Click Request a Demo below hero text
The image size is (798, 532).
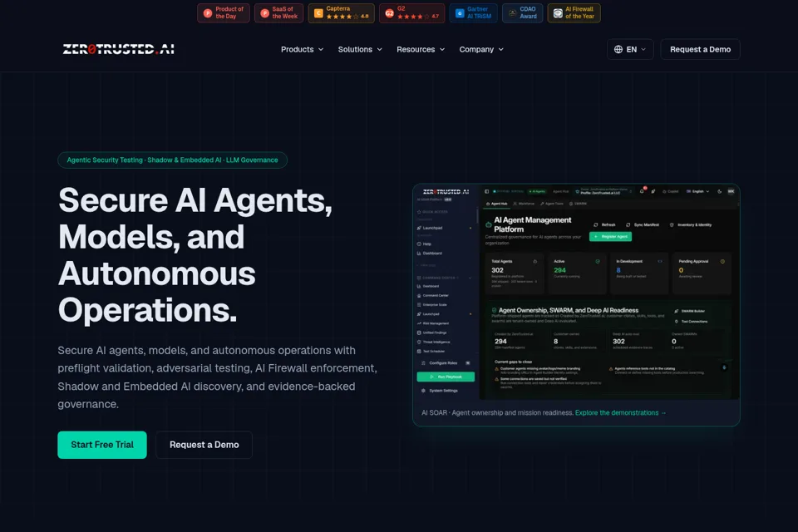[204, 445]
